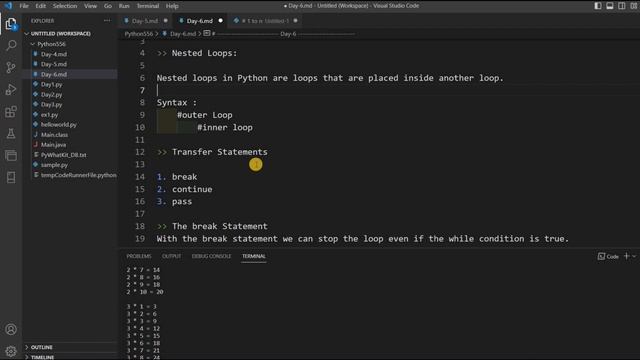Select the Terminal panel tab

click(254, 256)
